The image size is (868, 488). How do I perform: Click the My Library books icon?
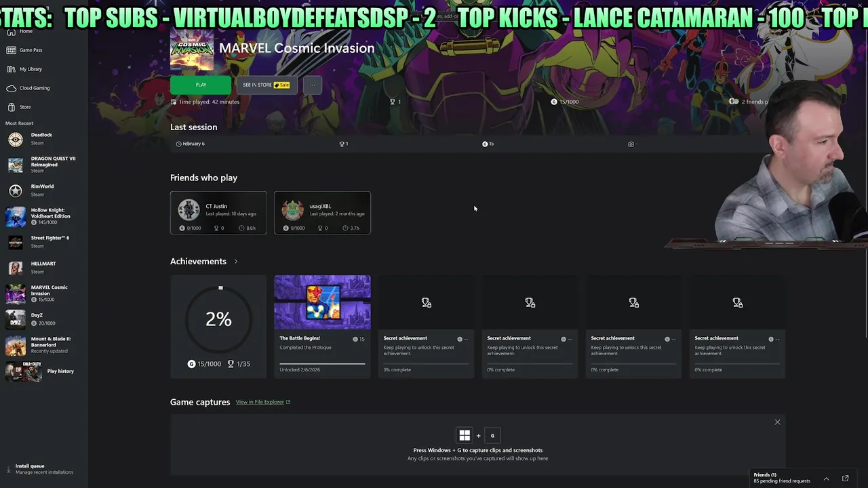pyautogui.click(x=11, y=69)
